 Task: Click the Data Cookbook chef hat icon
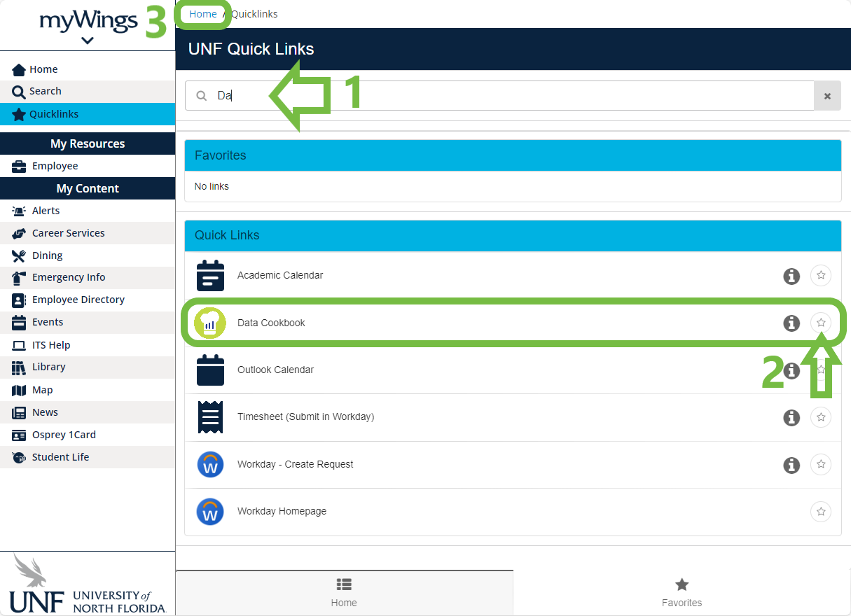tap(210, 323)
